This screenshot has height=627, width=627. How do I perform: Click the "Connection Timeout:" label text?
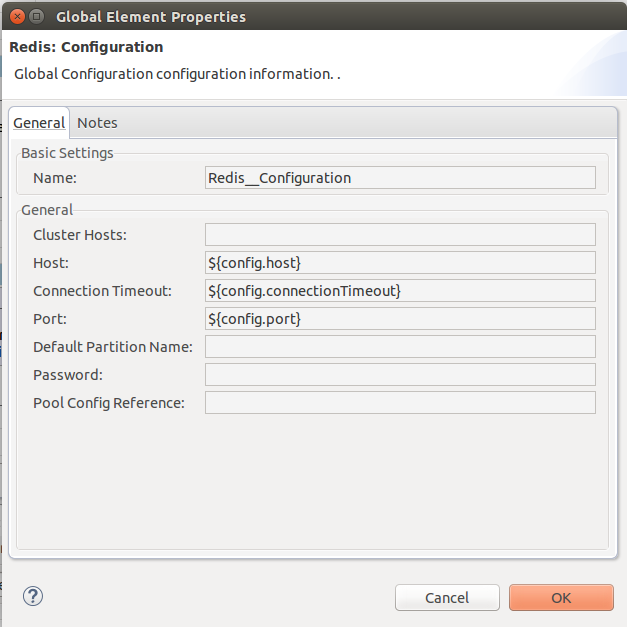(102, 291)
